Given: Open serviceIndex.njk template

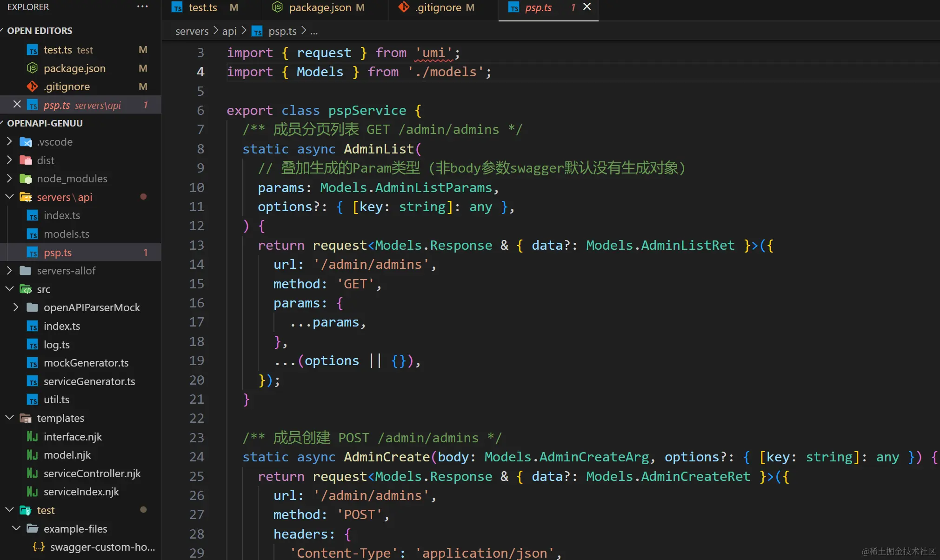Looking at the screenshot, I should tap(80, 491).
